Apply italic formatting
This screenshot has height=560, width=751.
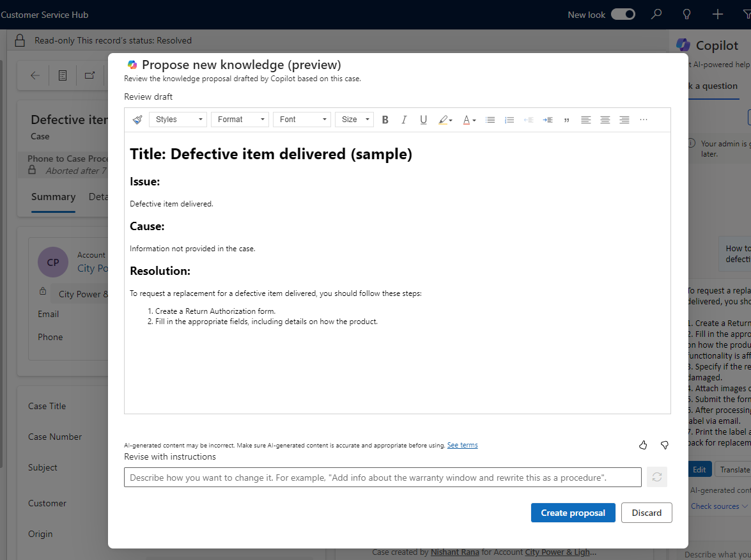tap(404, 120)
